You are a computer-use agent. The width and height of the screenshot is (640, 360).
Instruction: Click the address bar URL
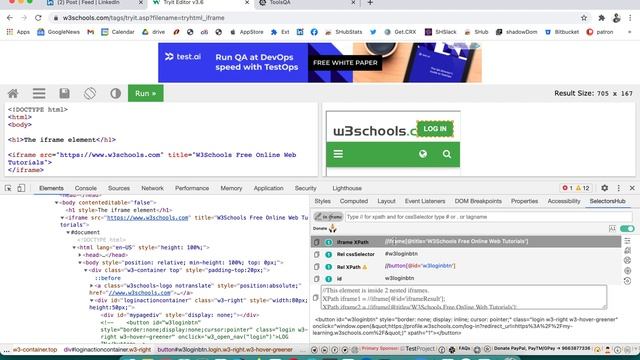click(144, 18)
